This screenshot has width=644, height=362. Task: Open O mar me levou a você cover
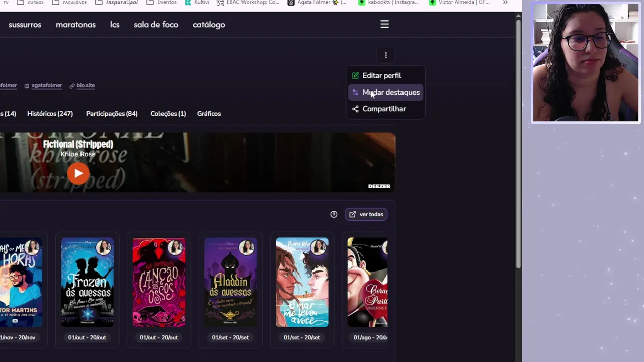click(302, 283)
